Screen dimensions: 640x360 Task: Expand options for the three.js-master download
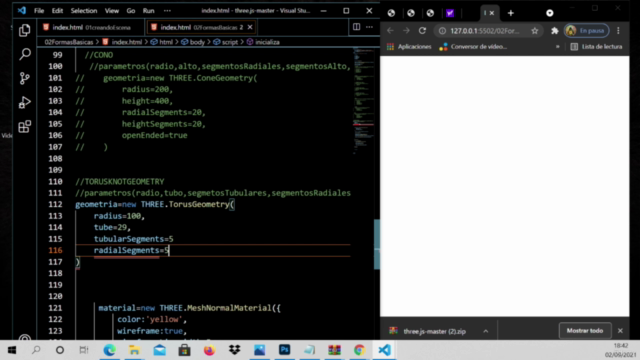pos(486,331)
